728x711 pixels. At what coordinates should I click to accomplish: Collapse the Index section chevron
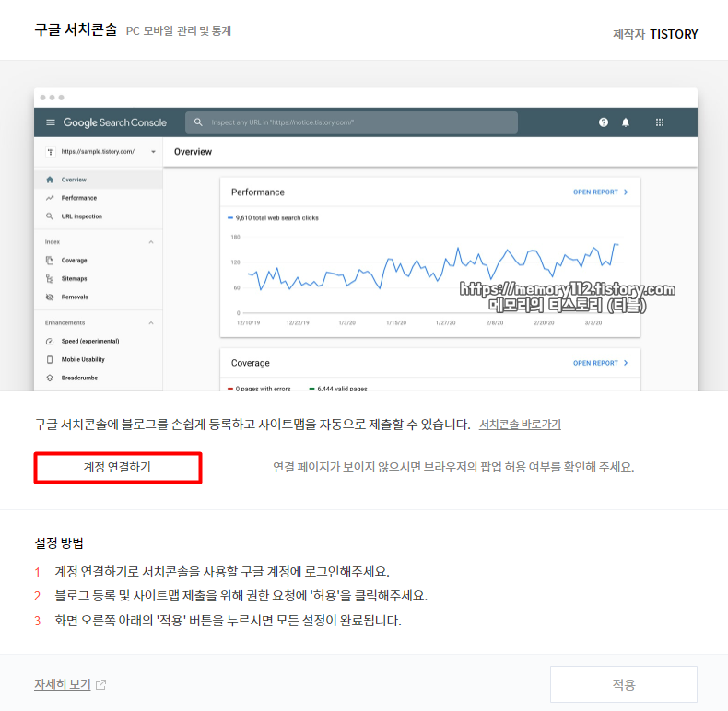pyautogui.click(x=151, y=242)
